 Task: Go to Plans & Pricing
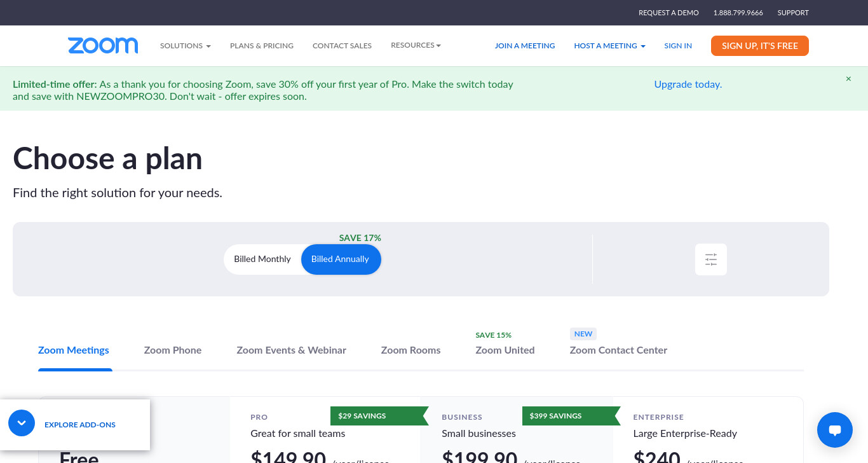262,46
